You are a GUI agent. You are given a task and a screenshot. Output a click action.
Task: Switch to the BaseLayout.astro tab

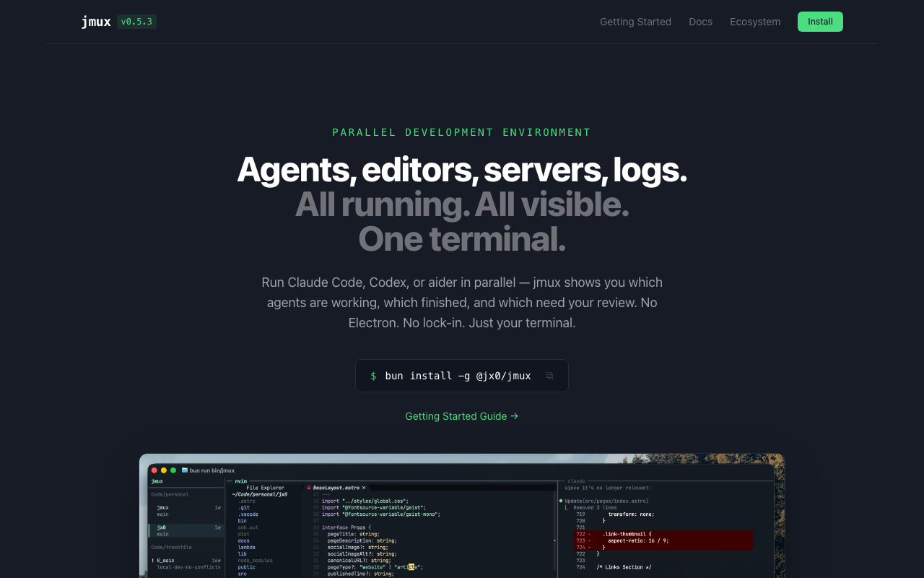point(336,488)
